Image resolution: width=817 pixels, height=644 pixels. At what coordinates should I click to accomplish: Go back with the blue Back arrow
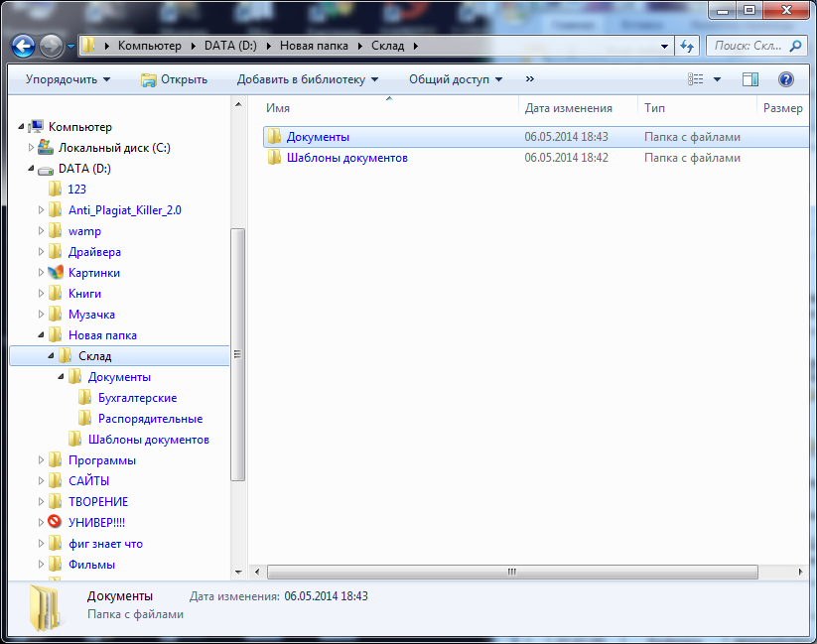tap(24, 46)
